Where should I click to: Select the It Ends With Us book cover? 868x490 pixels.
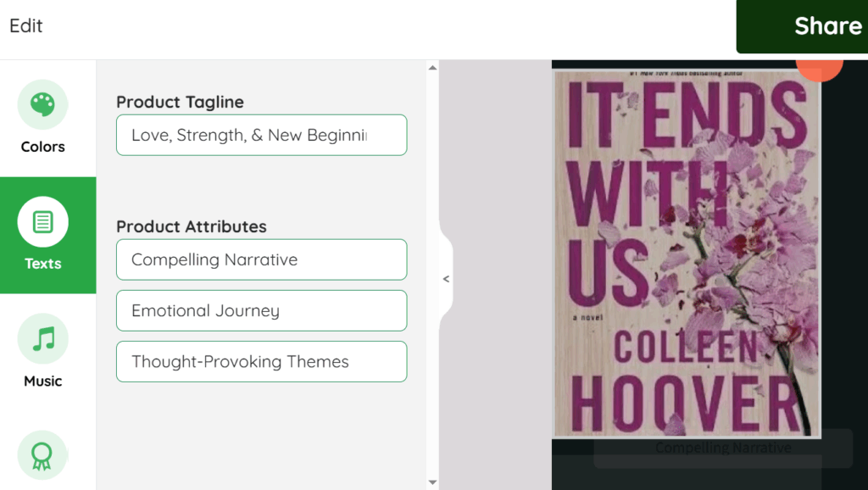point(687,253)
